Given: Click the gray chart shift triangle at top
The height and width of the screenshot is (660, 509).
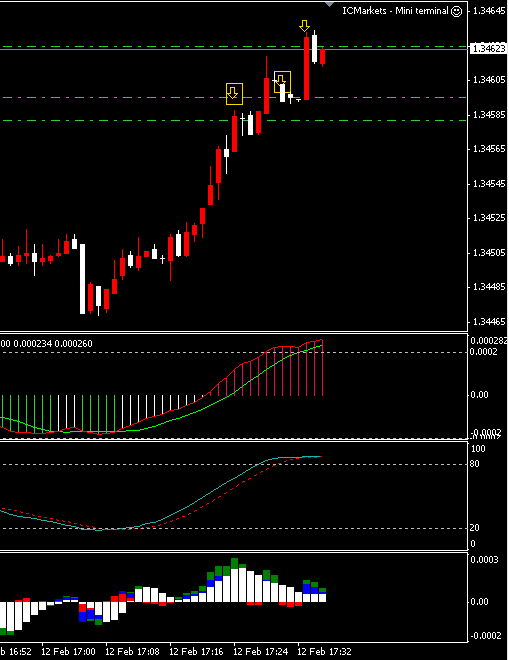Looking at the screenshot, I should (330, 4).
